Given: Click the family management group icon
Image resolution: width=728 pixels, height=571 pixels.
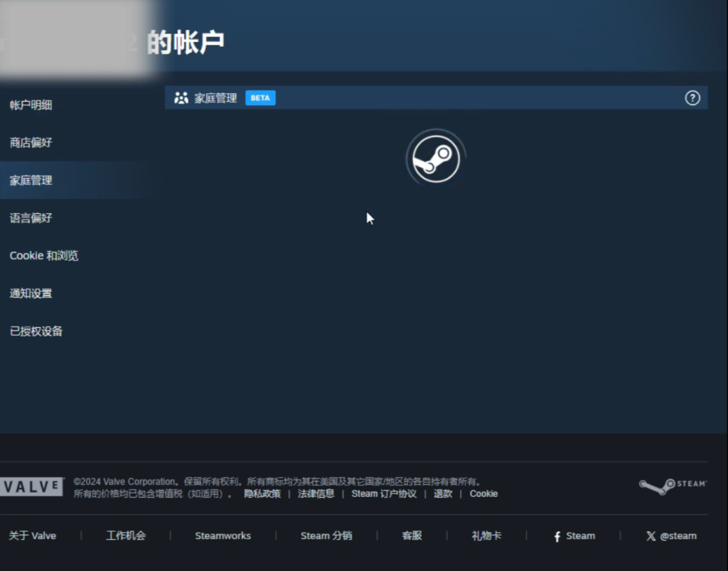Looking at the screenshot, I should click(182, 98).
